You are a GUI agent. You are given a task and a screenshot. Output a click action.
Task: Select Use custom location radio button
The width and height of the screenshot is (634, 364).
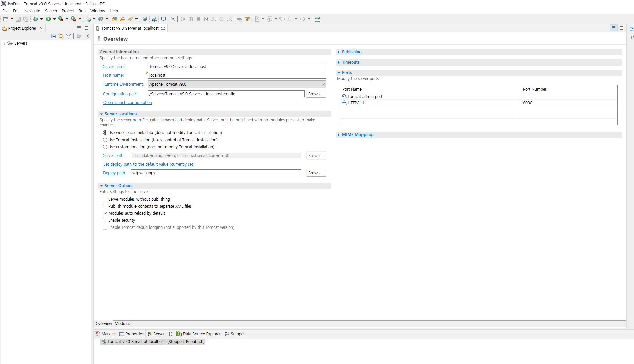click(105, 147)
